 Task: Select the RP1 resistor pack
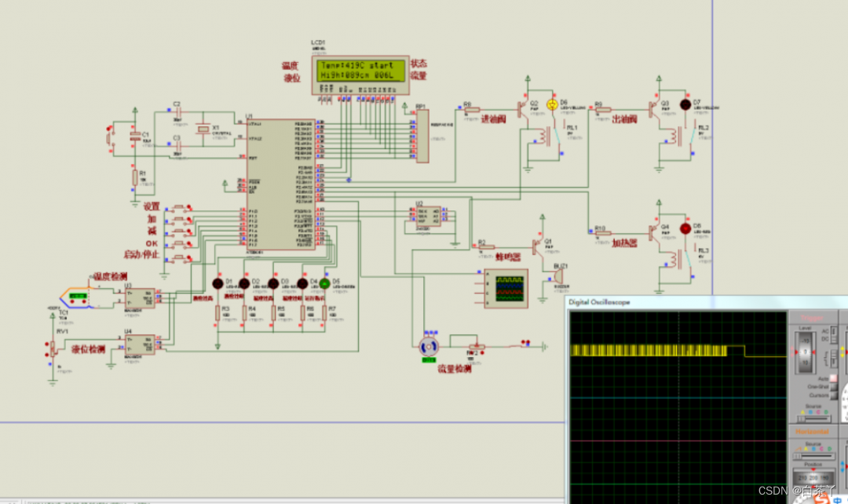tap(422, 136)
